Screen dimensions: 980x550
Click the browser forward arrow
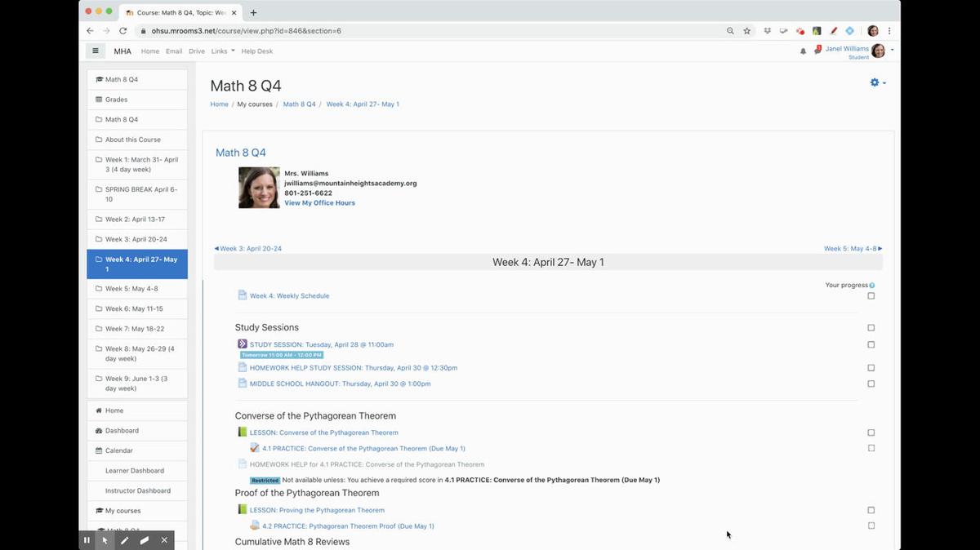coord(107,31)
